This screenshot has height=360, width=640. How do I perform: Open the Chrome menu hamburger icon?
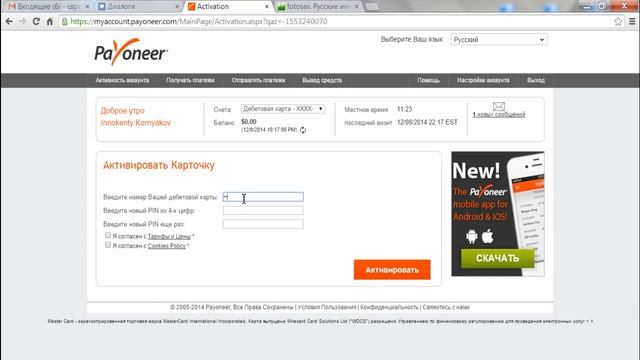(x=632, y=21)
